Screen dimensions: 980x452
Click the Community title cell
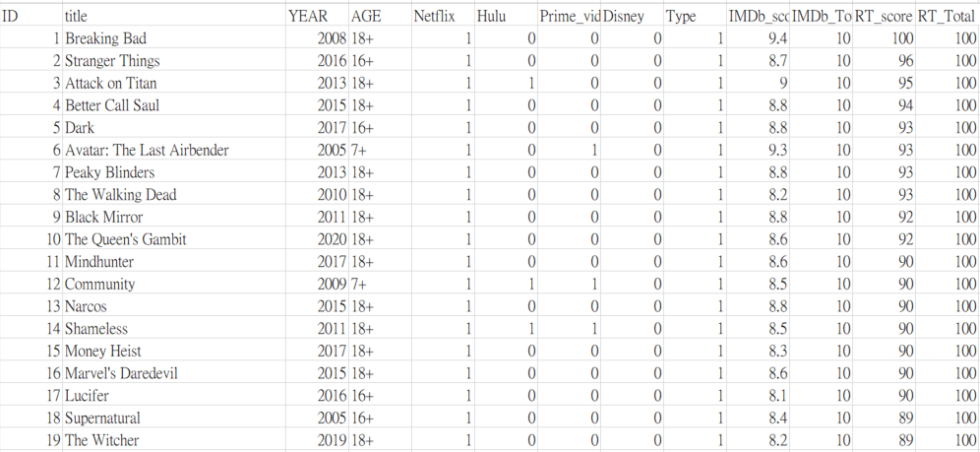tap(174, 284)
